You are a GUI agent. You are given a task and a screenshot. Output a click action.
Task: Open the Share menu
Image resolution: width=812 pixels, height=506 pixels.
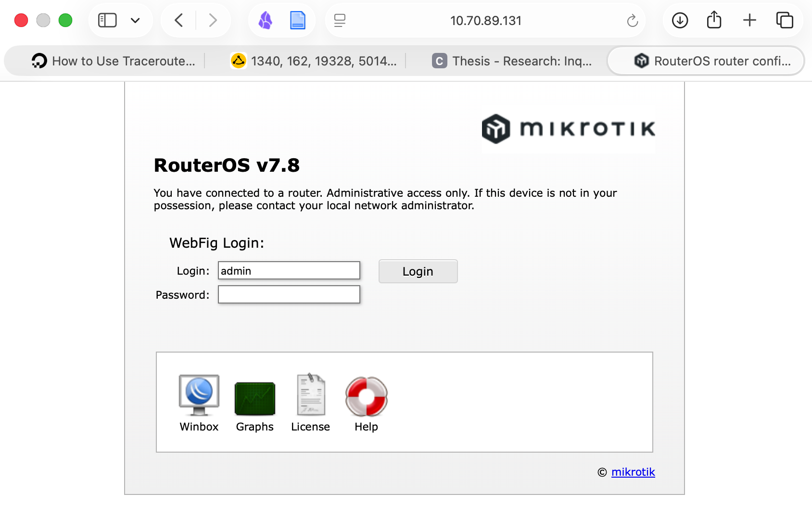click(x=714, y=20)
